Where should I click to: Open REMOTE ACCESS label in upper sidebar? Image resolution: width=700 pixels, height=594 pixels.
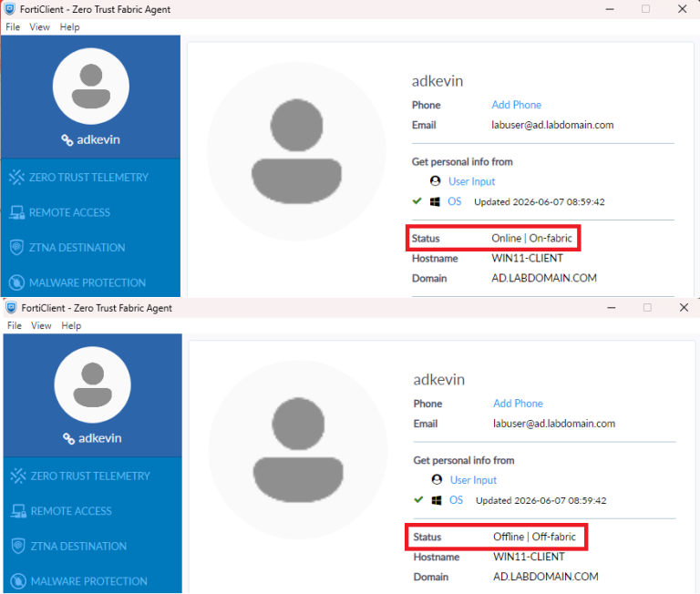69,212
